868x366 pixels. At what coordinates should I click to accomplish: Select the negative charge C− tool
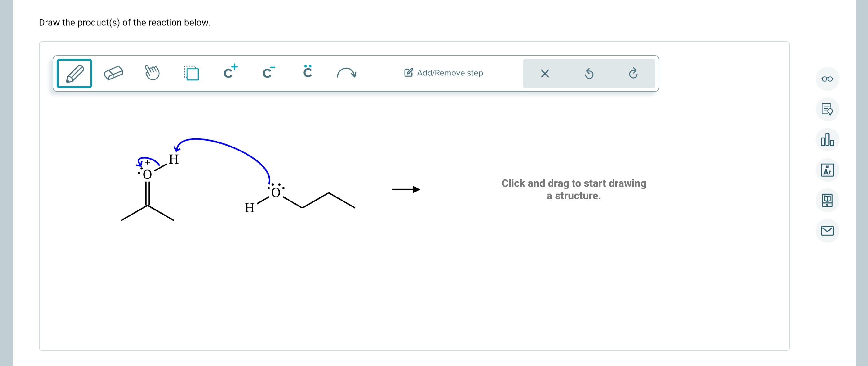[x=268, y=73]
